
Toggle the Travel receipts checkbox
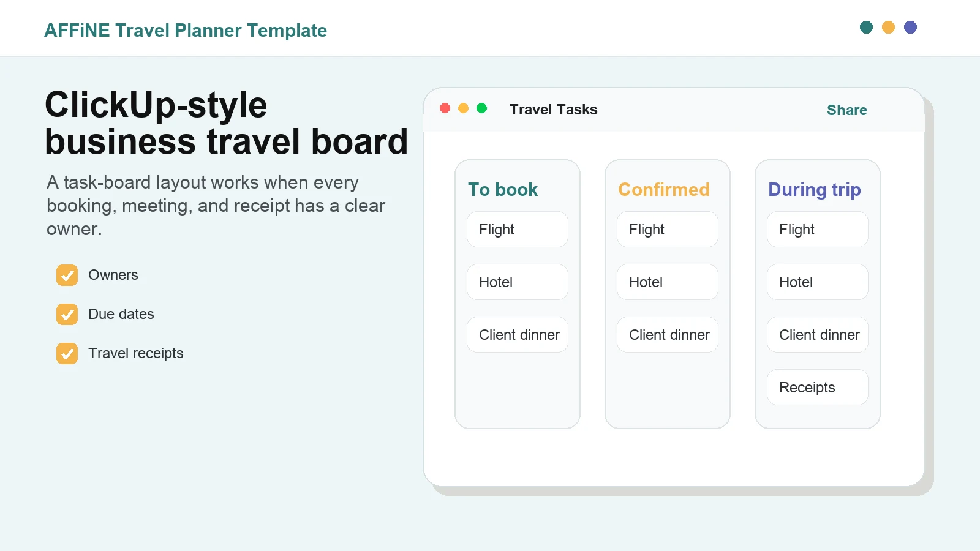(x=67, y=354)
